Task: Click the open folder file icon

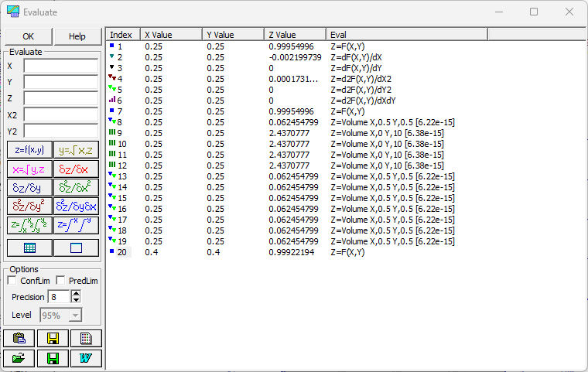Action: 19,358
